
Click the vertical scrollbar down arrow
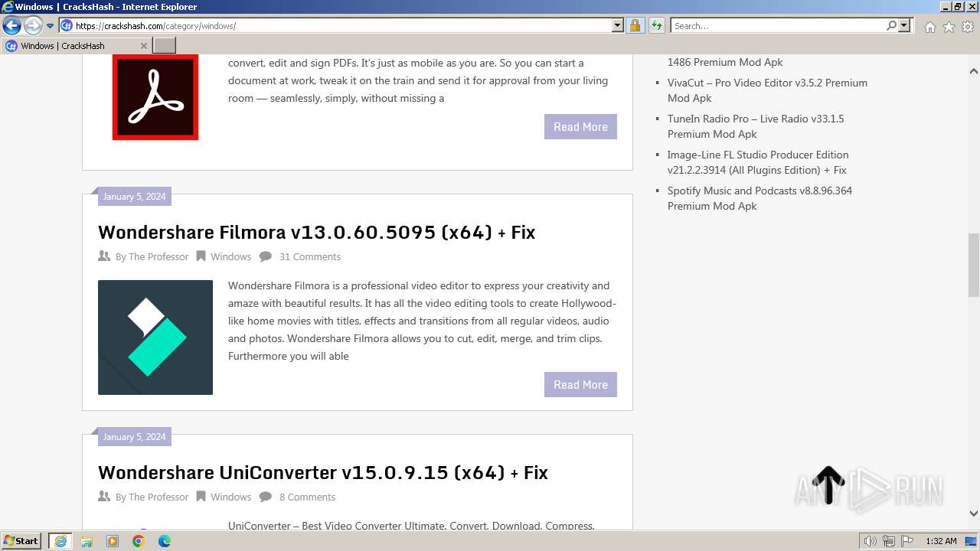[x=974, y=514]
